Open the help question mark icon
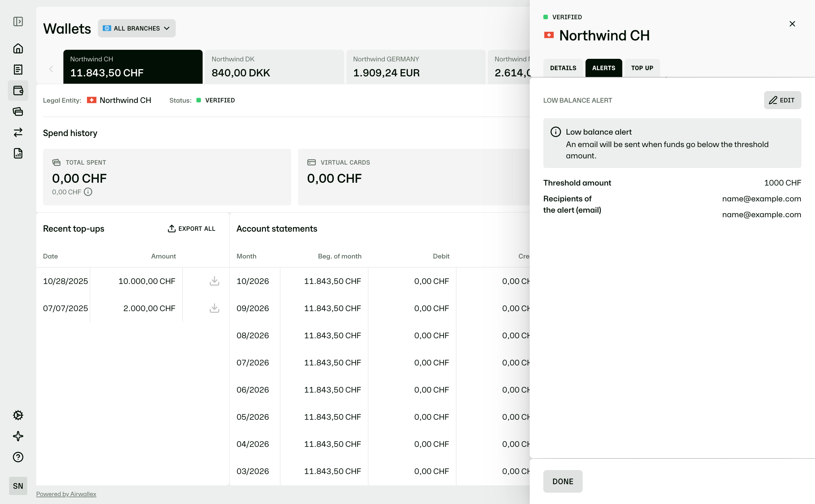This screenshot has height=504, width=815. (x=18, y=457)
